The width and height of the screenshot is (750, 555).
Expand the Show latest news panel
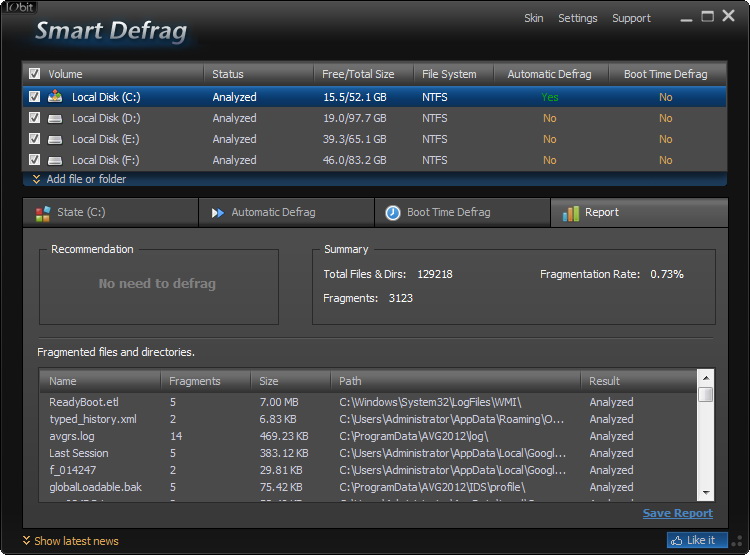pyautogui.click(x=71, y=541)
